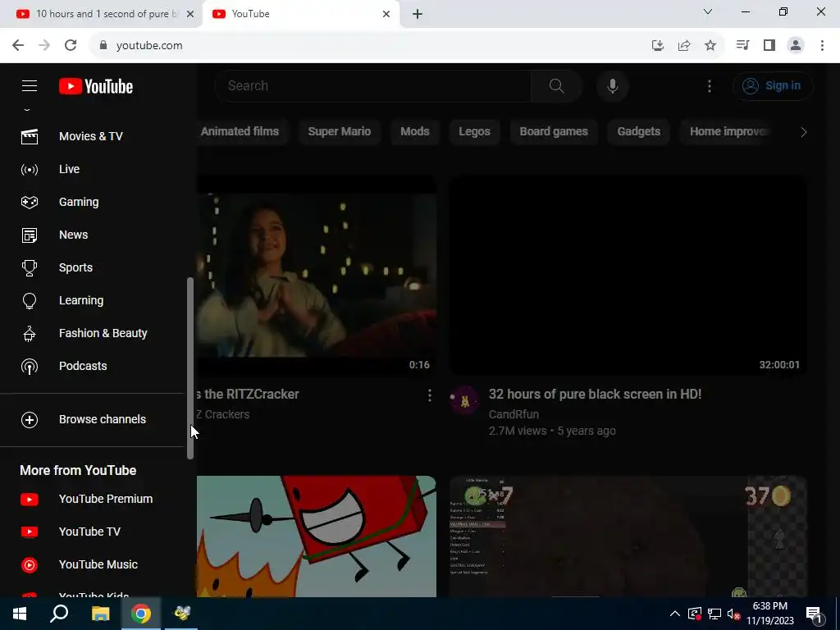
Task: Filter by Animated films chip
Action: 240,132
